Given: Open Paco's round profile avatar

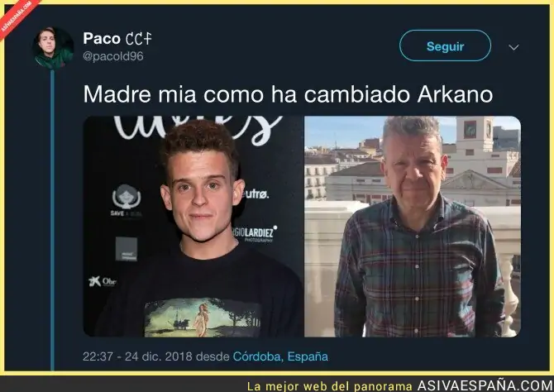Looking at the screenshot, I should [53, 47].
